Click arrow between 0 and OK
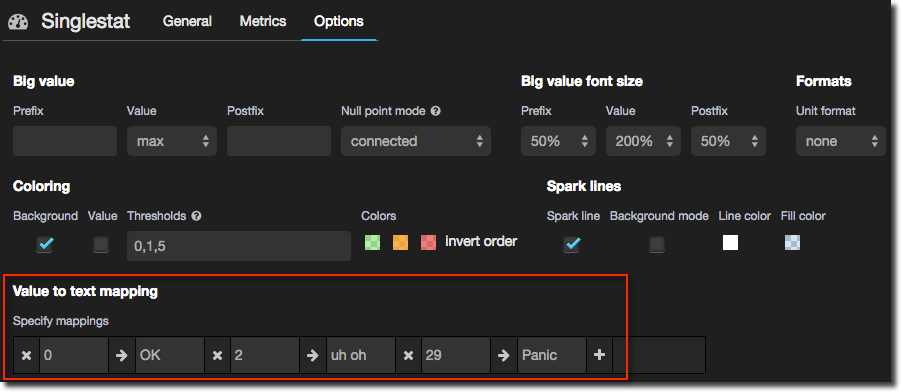Screen dimensions: 901x392 click(x=121, y=355)
